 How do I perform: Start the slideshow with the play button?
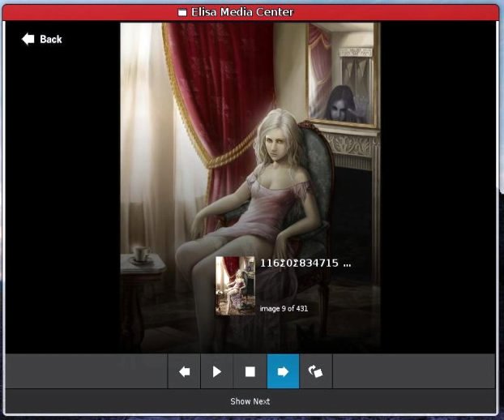217,371
